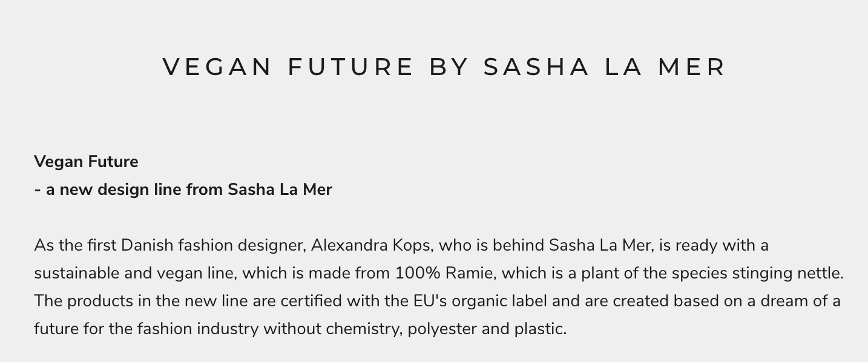Click the word 'dream' in the paragraph
Viewport: 868px width, 362px height.
(787, 301)
